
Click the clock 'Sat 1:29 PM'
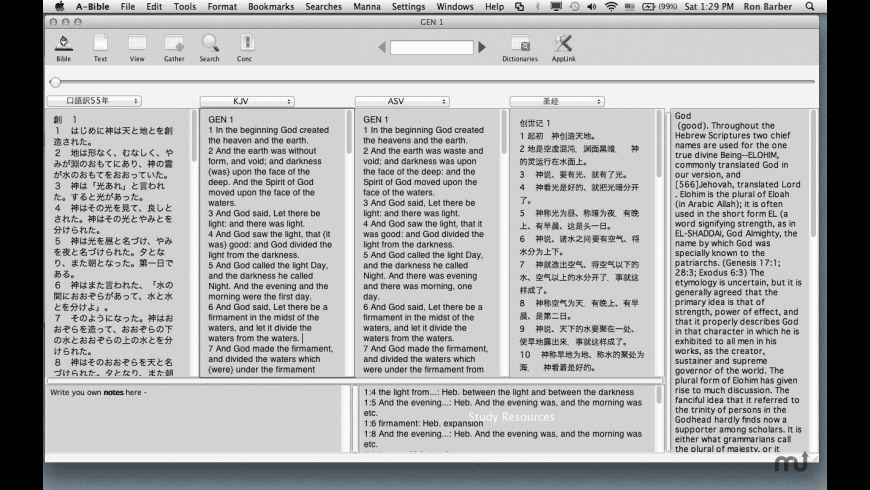[709, 7]
